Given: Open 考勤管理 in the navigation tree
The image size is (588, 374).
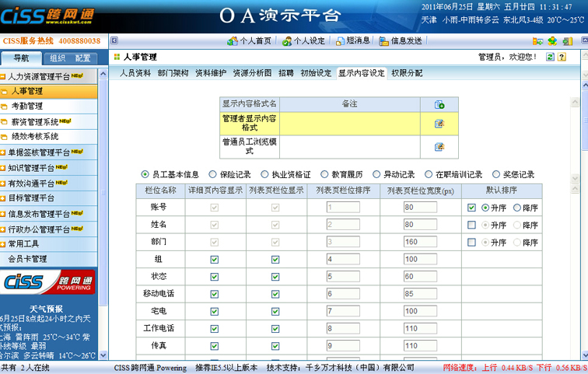Looking at the screenshot, I should 27,107.
